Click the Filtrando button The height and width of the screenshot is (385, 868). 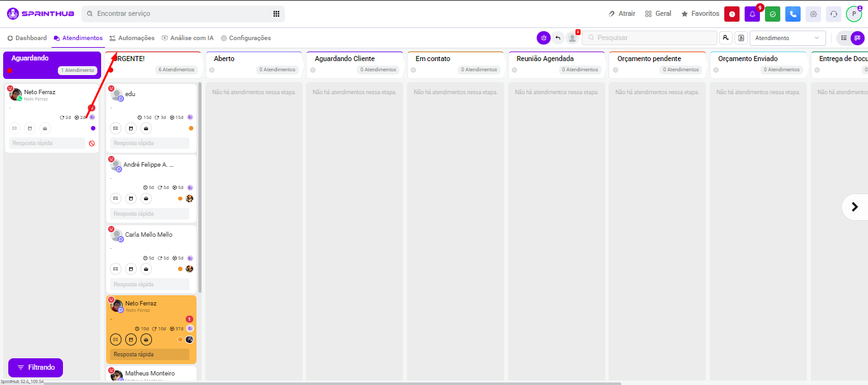click(36, 367)
